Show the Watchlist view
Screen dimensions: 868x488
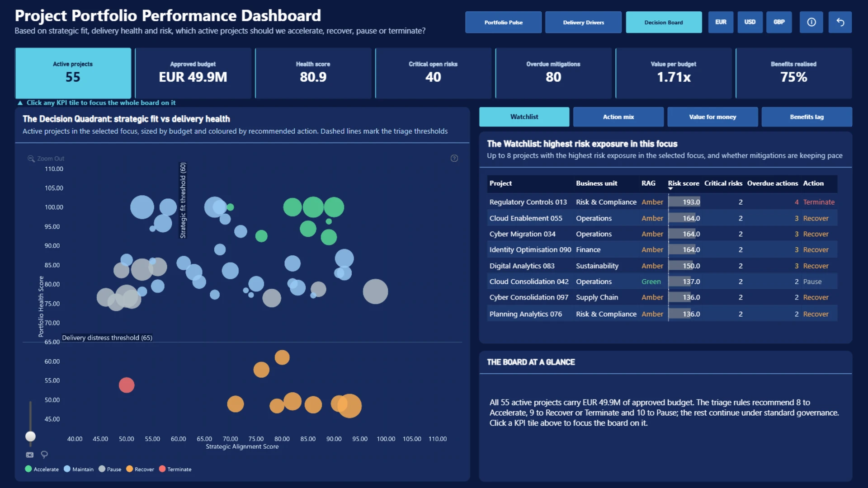click(x=524, y=117)
